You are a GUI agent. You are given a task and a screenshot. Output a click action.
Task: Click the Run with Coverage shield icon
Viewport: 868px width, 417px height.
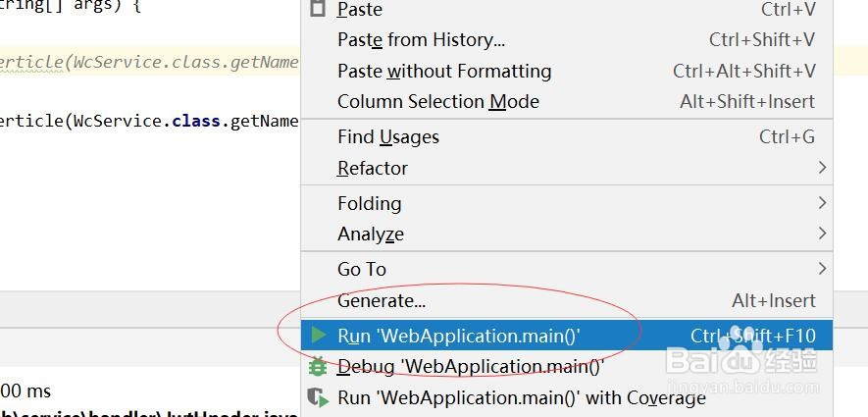coord(318,397)
